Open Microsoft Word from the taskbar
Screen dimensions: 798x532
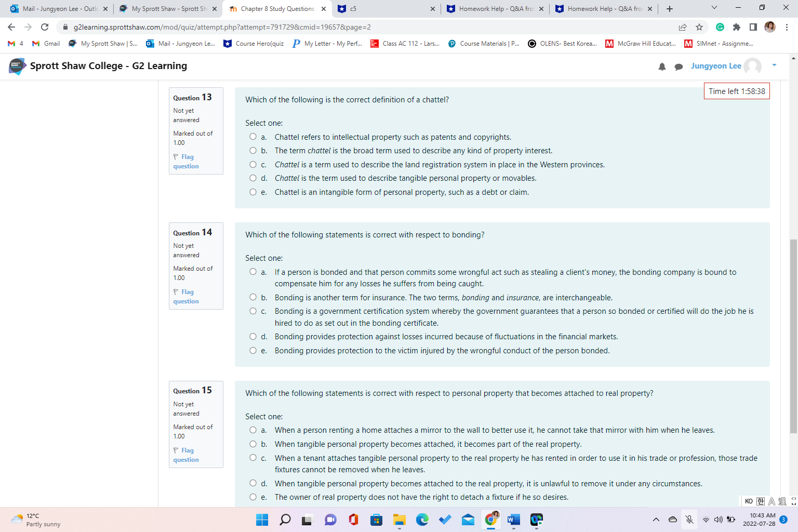click(514, 520)
